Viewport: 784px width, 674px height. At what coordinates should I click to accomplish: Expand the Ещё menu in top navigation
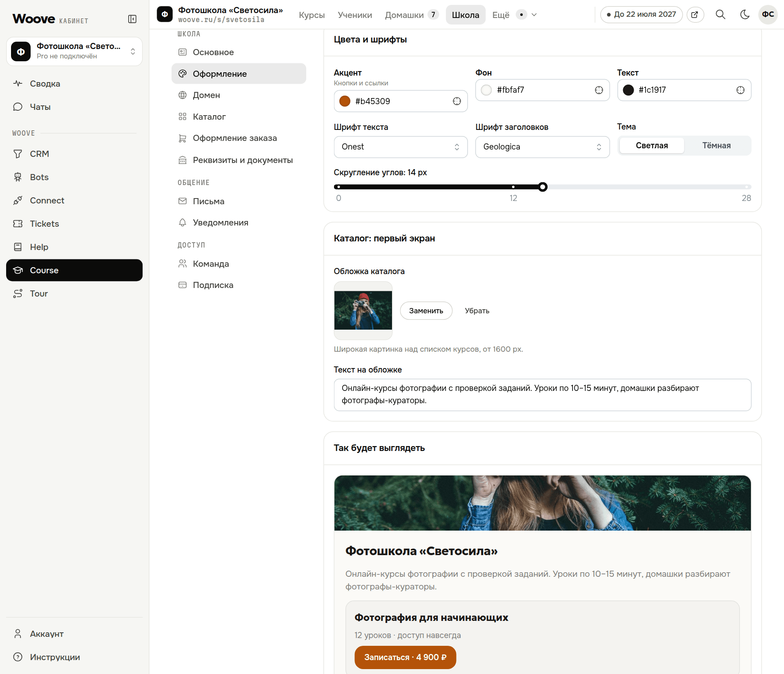[514, 15]
